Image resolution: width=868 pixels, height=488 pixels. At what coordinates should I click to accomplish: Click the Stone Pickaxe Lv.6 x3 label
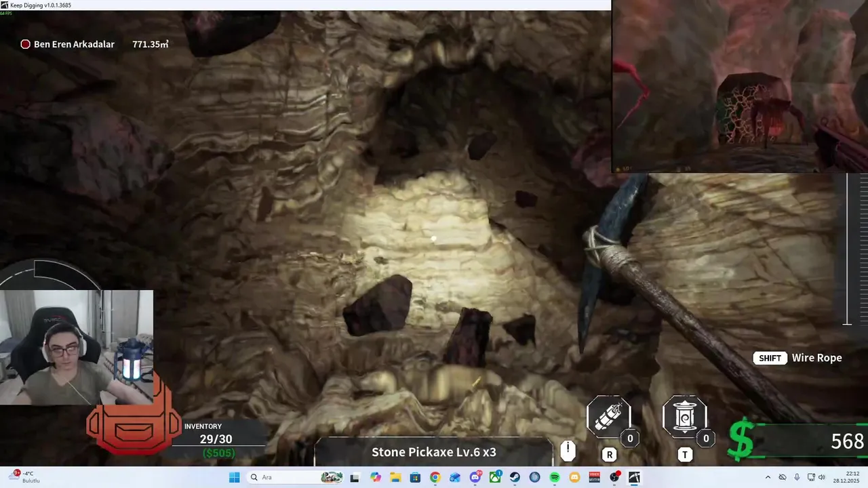coord(434,452)
